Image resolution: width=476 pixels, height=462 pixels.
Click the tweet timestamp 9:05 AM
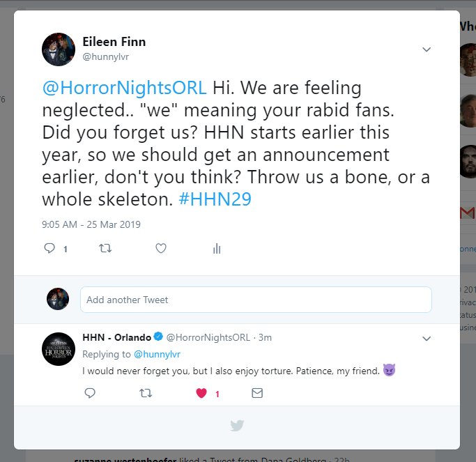pyautogui.click(x=91, y=224)
